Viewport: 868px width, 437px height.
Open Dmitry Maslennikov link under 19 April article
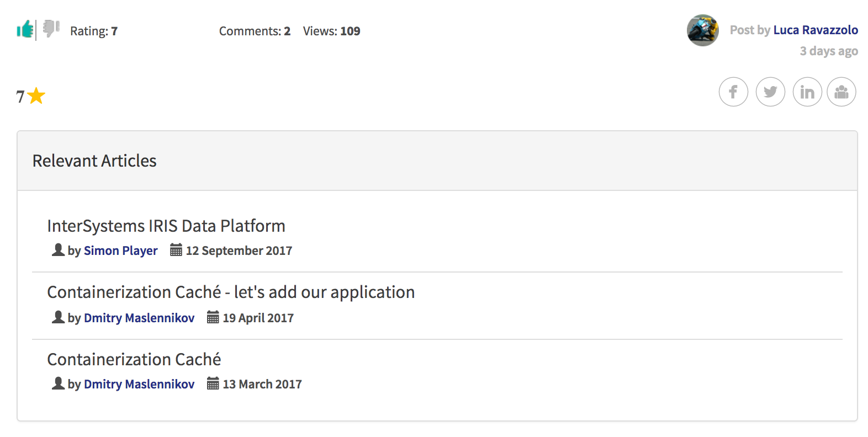click(x=139, y=318)
